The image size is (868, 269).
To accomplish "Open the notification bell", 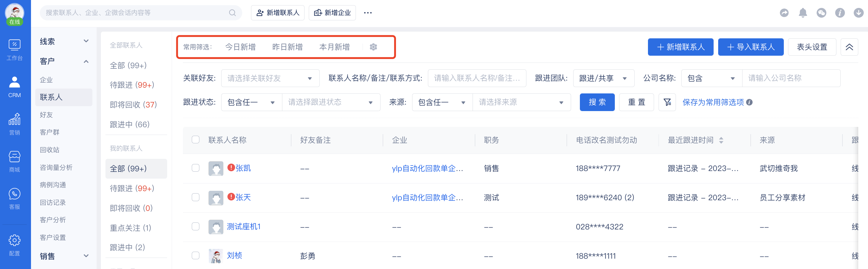I will [x=803, y=13].
